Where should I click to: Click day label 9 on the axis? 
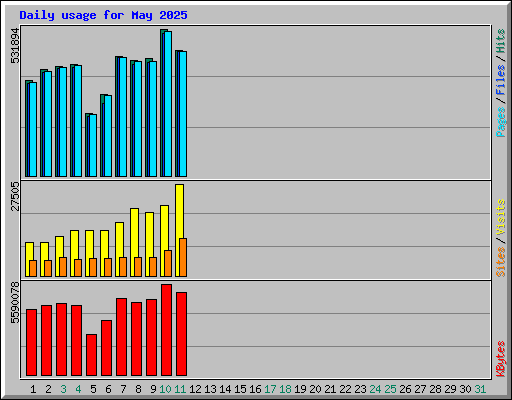coord(153,389)
